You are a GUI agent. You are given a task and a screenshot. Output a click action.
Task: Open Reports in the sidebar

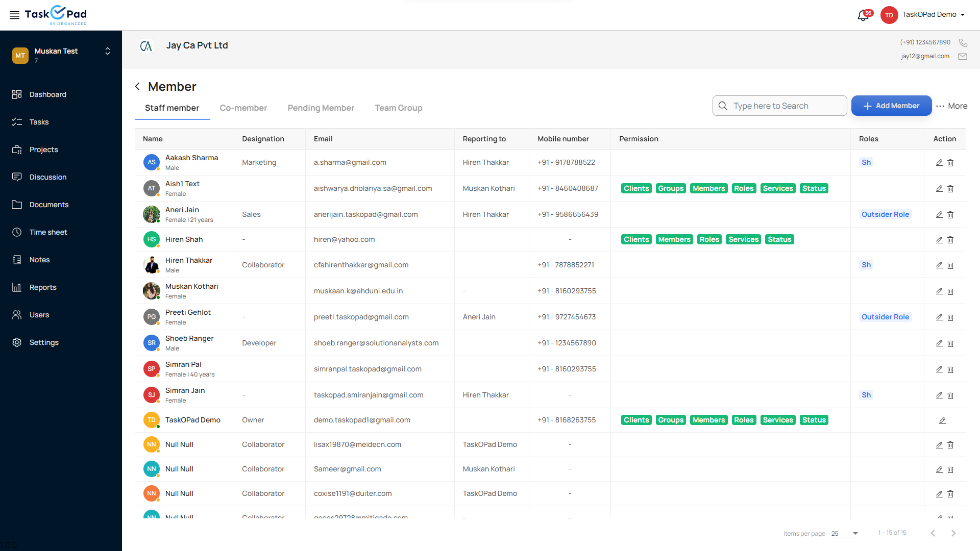pyautogui.click(x=43, y=287)
